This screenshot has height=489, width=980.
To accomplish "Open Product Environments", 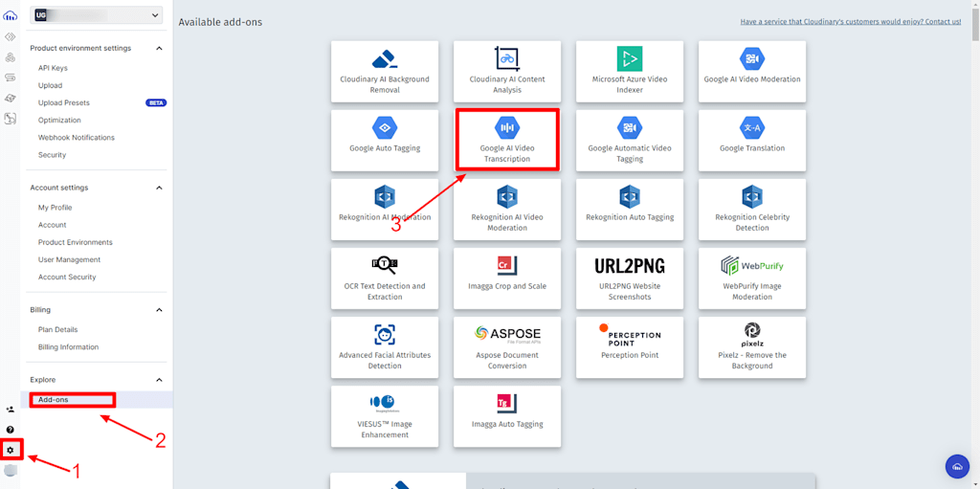I will pos(75,243).
